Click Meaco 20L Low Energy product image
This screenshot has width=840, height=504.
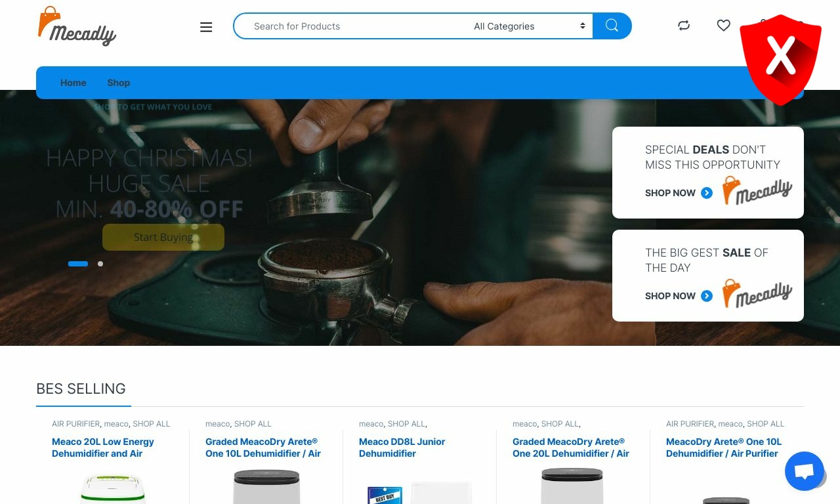(x=113, y=488)
